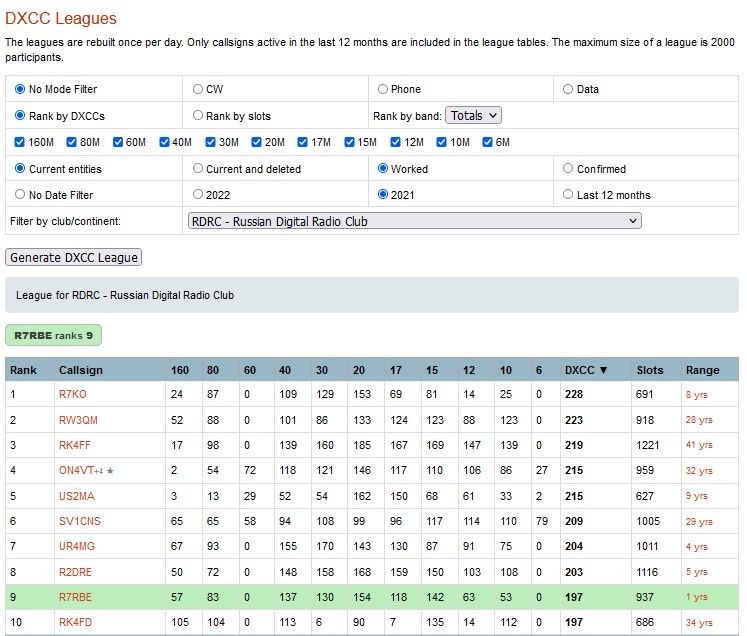Uncheck the 160M band checkbox
Viewport: 747px width, 636px height.
tap(20, 142)
